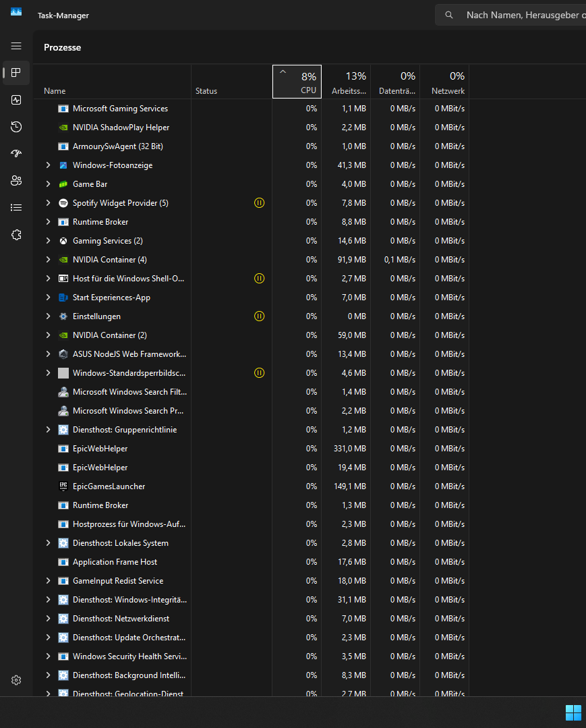Select the Application Frame Host row

click(x=251, y=562)
